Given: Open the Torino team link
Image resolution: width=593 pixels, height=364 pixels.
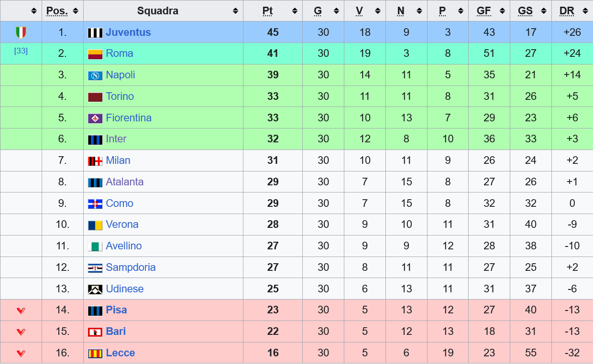Looking at the screenshot, I should [x=120, y=96].
